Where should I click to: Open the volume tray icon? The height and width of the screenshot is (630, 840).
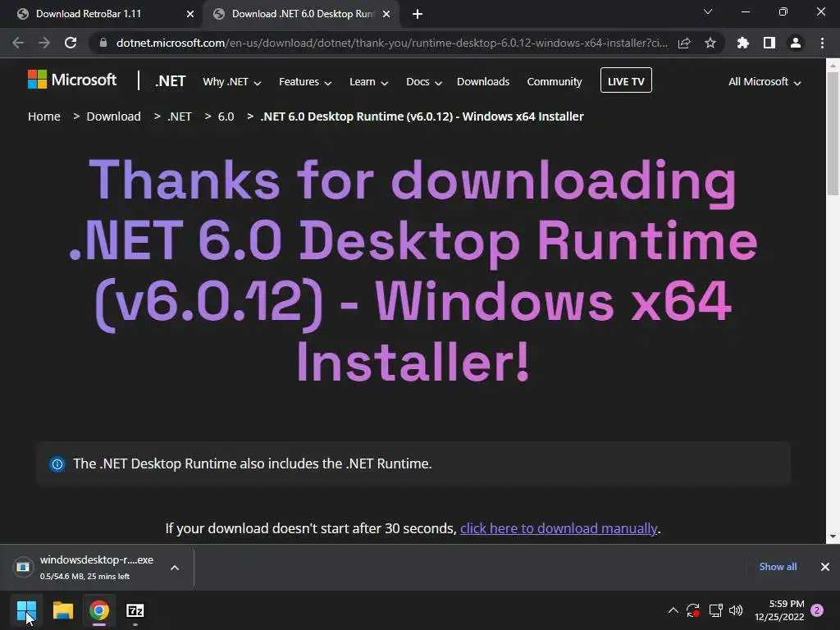736,610
